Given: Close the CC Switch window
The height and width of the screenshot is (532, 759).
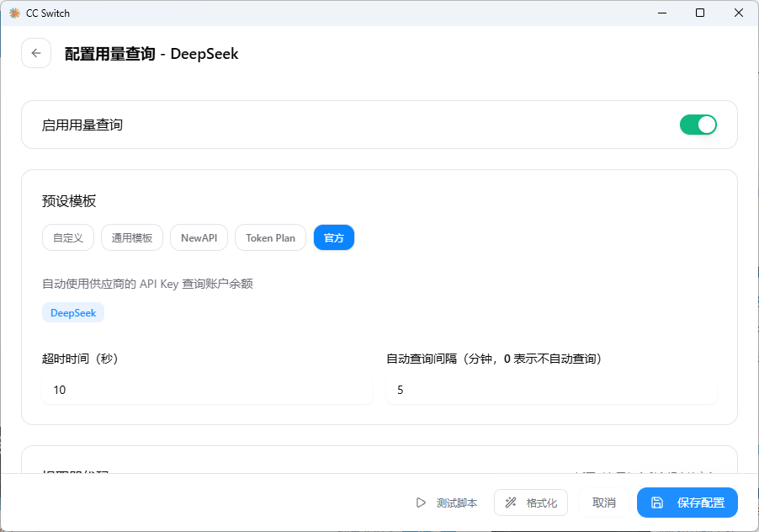Looking at the screenshot, I should (738, 13).
